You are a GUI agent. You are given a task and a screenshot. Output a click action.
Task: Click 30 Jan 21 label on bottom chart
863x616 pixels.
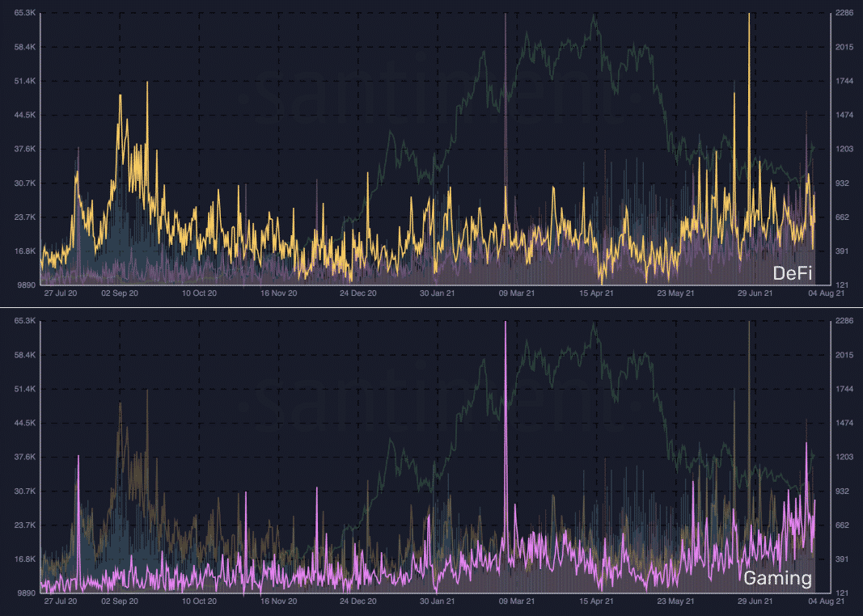(x=437, y=601)
